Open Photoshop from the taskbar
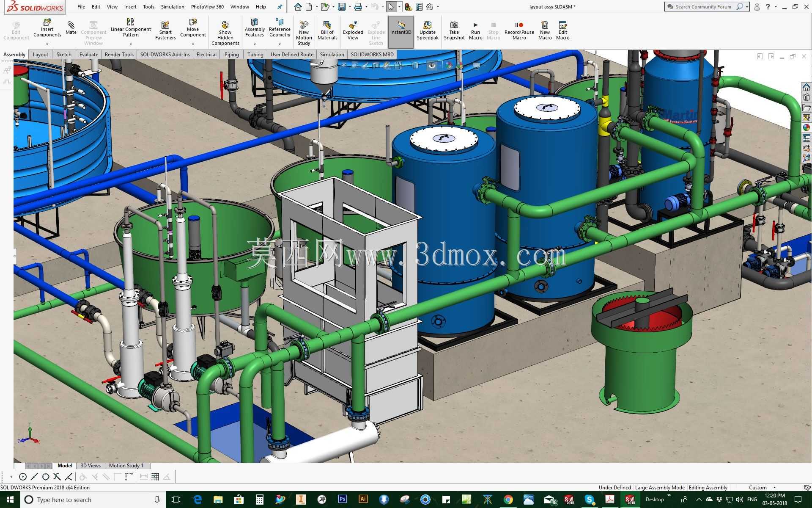The image size is (812, 508). [342, 500]
